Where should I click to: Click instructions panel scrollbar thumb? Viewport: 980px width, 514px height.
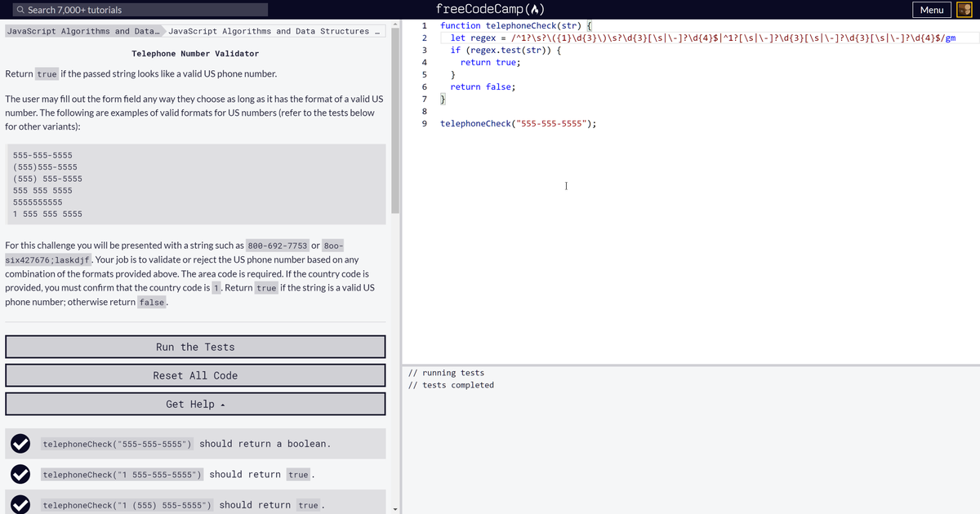tap(396, 120)
